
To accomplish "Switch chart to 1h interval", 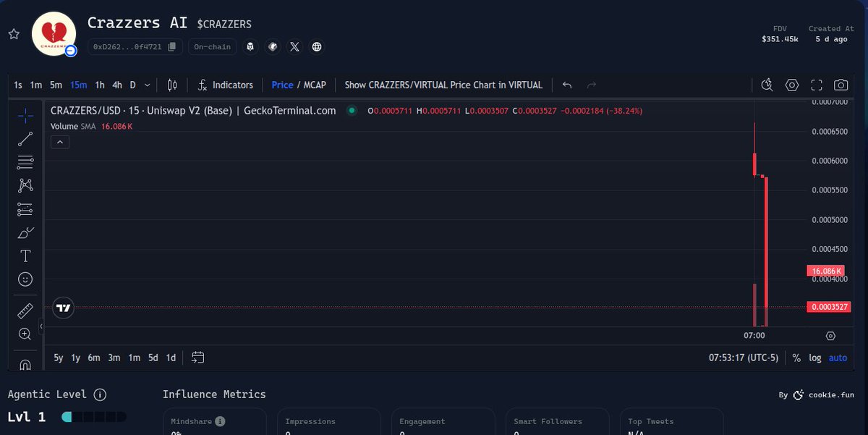I will 100,85.
